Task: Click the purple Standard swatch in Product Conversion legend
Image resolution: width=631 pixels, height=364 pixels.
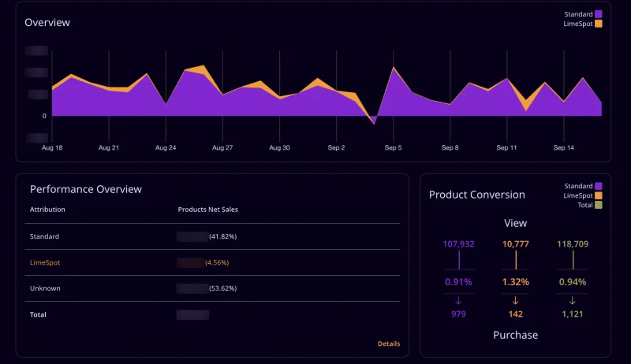Action: (x=599, y=186)
